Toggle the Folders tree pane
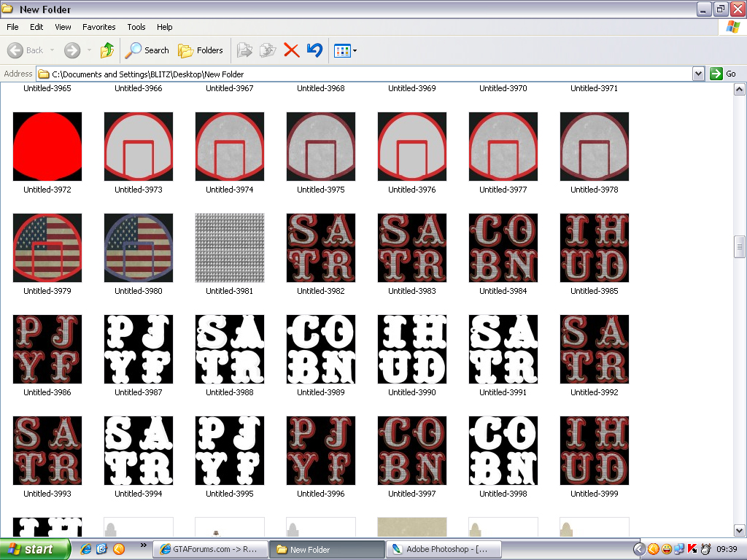This screenshot has height=560, width=747. (x=201, y=50)
